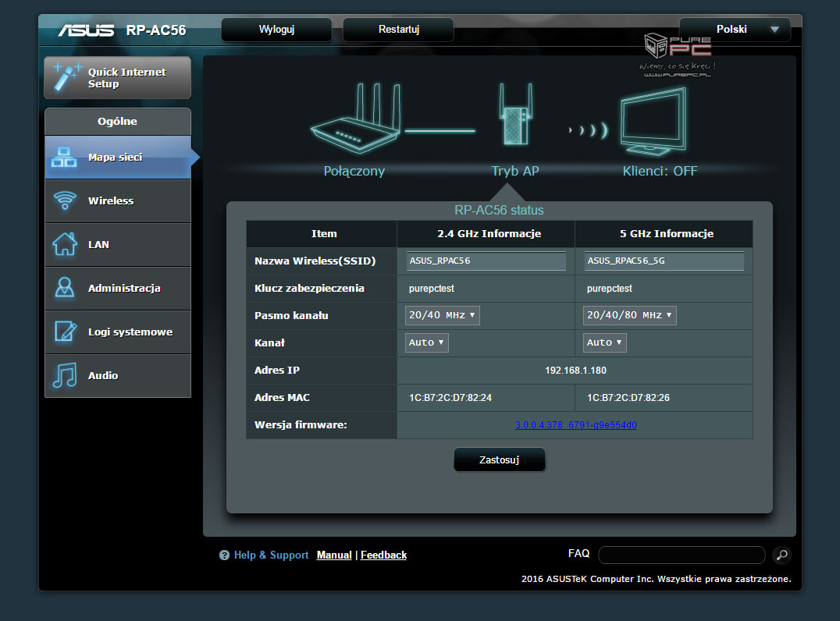Click the Wireless wifi signal icon

(65, 200)
